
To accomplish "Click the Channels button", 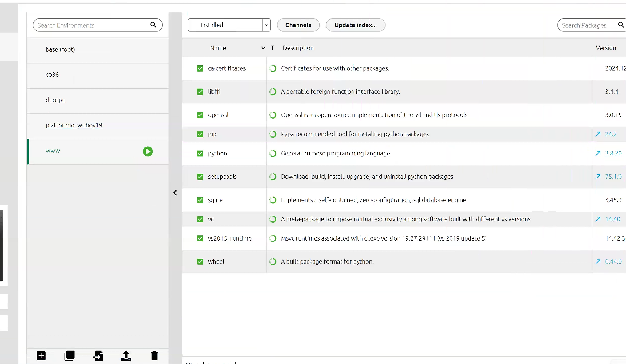I will pos(298,25).
